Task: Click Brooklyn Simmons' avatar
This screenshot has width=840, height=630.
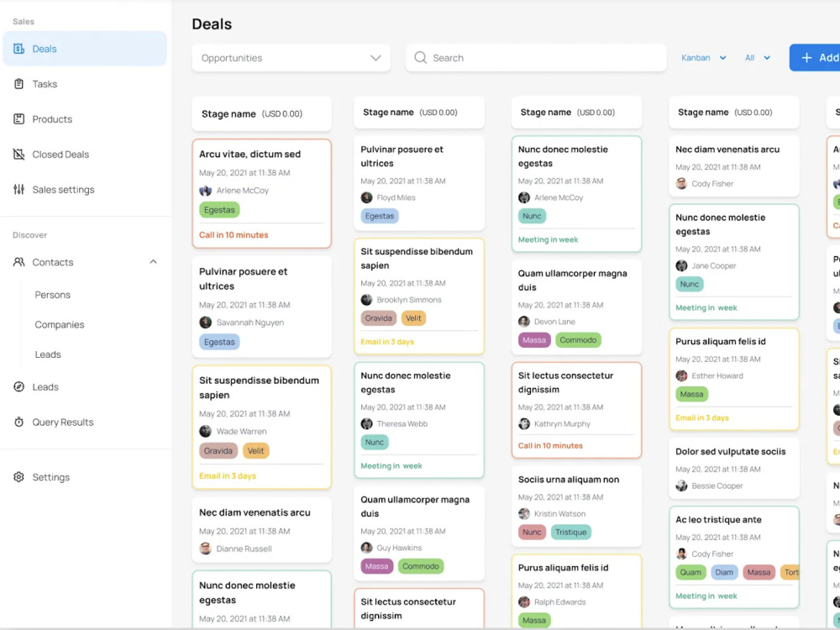Action: pyautogui.click(x=366, y=300)
